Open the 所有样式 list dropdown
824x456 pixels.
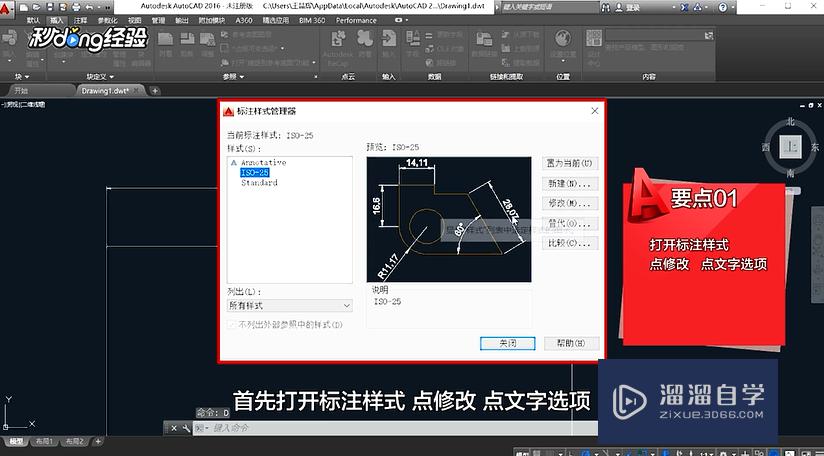290,305
